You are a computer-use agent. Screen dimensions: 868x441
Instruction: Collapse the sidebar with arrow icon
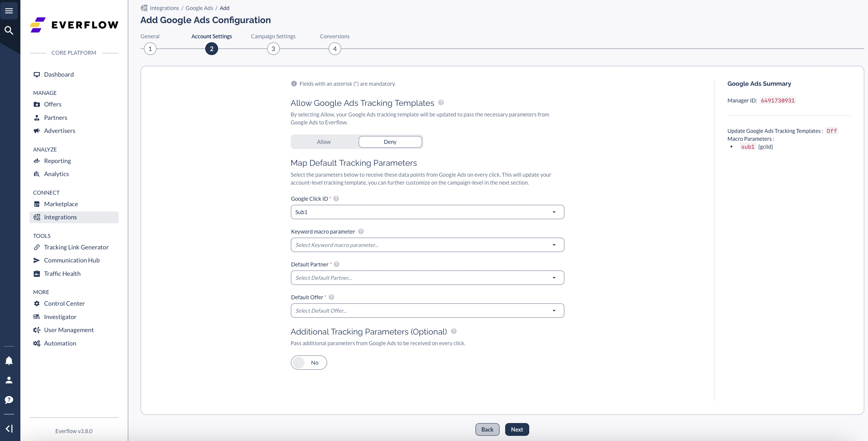point(9,429)
